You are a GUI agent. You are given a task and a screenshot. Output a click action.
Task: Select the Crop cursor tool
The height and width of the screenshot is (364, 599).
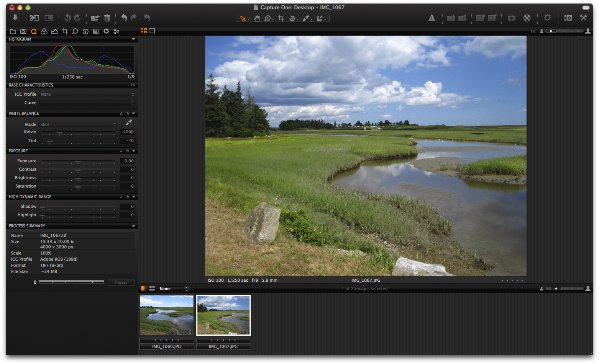[x=281, y=18]
